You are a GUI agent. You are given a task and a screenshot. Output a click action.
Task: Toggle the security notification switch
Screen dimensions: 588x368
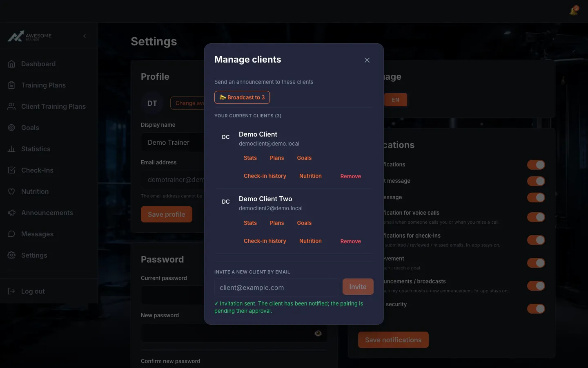click(536, 309)
